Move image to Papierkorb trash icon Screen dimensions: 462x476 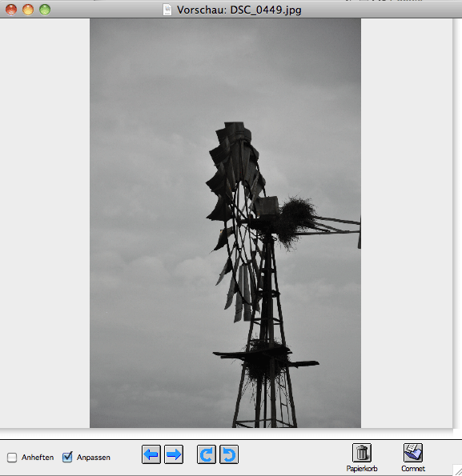361,453
